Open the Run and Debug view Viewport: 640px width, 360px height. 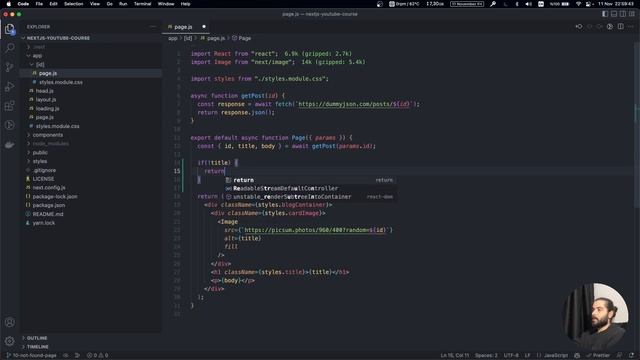(x=9, y=86)
